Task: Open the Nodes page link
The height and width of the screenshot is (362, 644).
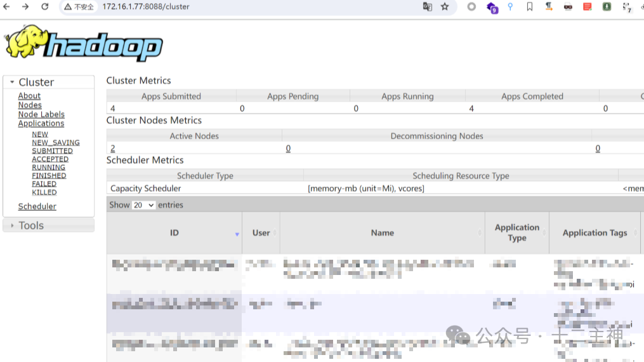Action: (30, 105)
